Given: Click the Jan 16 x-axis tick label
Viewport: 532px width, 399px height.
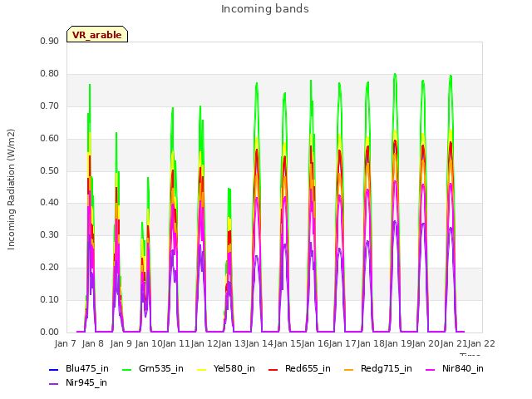Looking at the screenshot, I should click(x=316, y=343).
